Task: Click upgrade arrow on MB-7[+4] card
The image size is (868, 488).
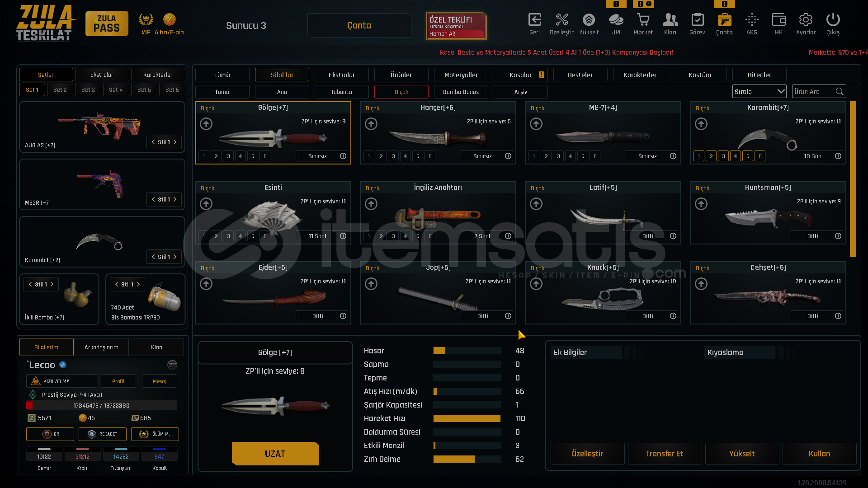Action: coord(536,124)
